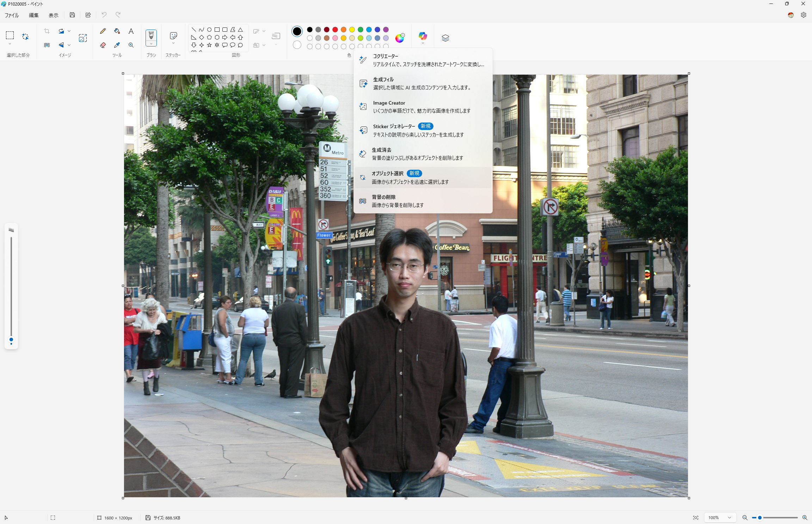Expand the rectangular selection dropdown
This screenshot has width=812, height=524.
(10, 44)
